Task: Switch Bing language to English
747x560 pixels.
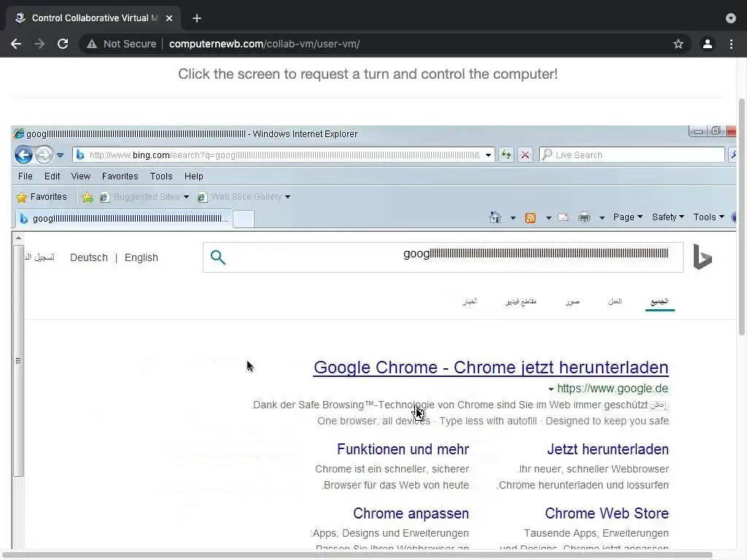Action: tap(141, 257)
